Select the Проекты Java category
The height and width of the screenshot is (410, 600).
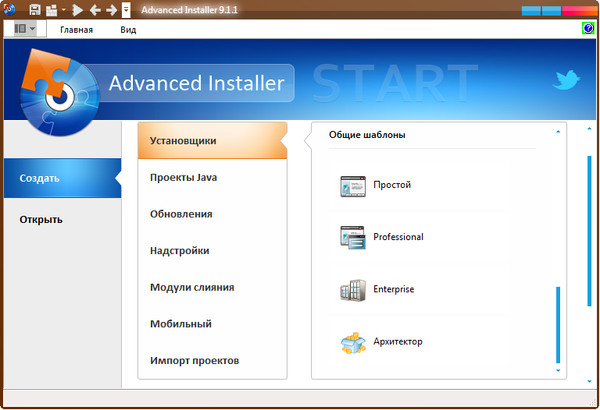tap(184, 177)
